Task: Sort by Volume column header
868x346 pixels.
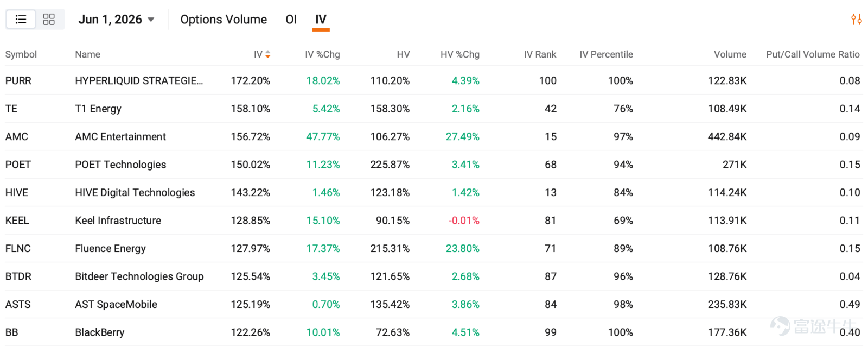Action: [730, 54]
